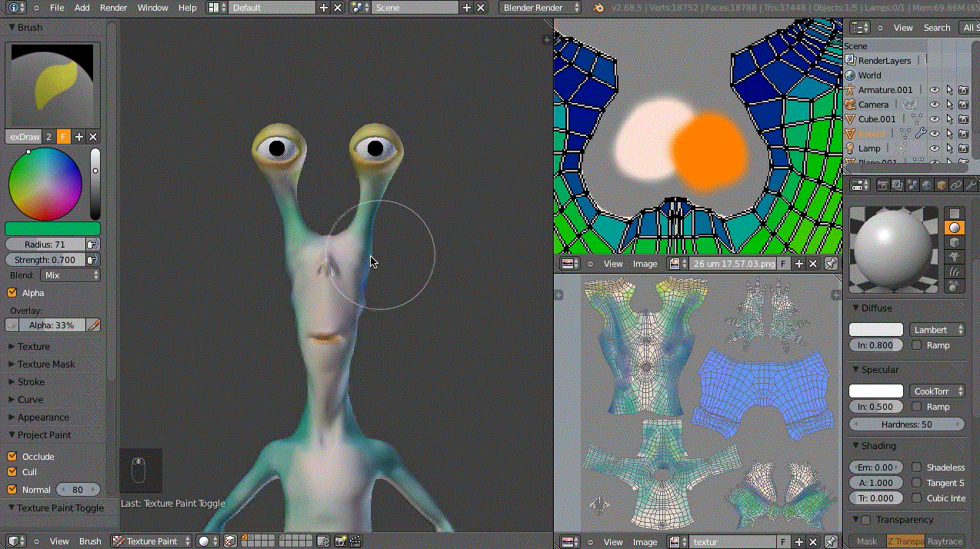Toggle Lamp selectability arrow in outliner

(x=949, y=148)
